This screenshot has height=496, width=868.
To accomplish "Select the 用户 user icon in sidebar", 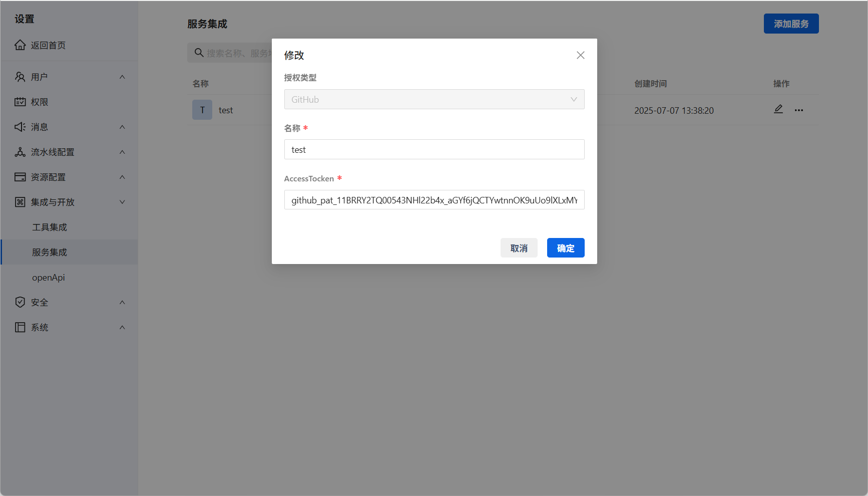I will pos(20,76).
